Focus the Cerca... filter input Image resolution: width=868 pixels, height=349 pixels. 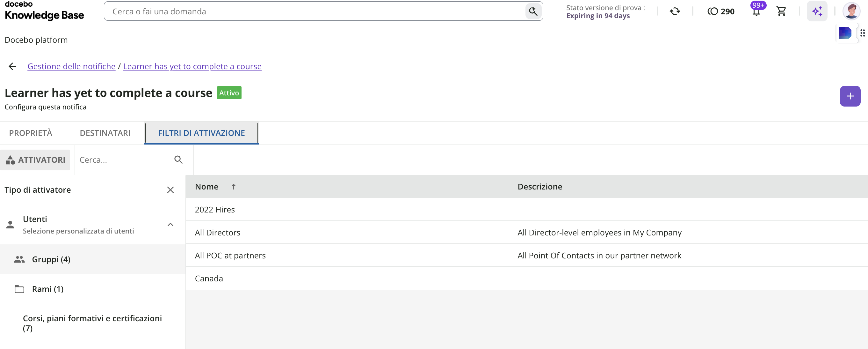(125, 160)
